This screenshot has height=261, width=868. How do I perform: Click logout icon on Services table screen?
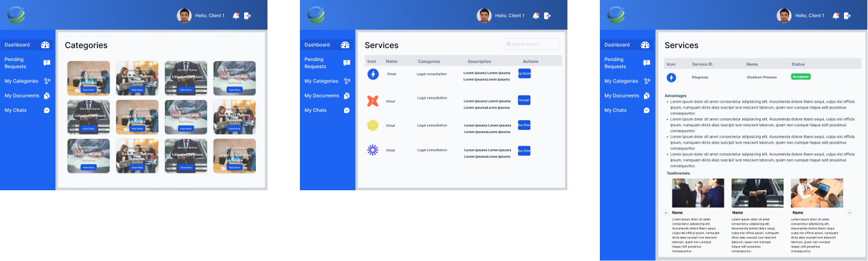547,16
